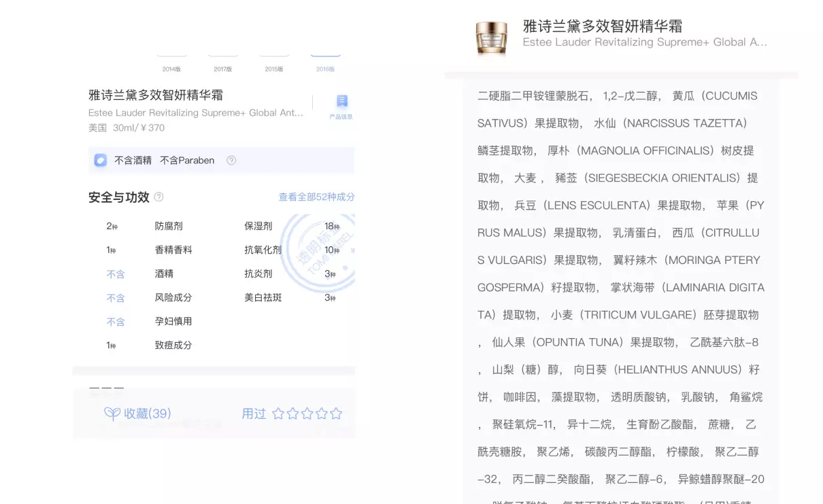The width and height of the screenshot is (823, 504).
Task: Select the 致痘成分 row label
Action: pos(173,345)
